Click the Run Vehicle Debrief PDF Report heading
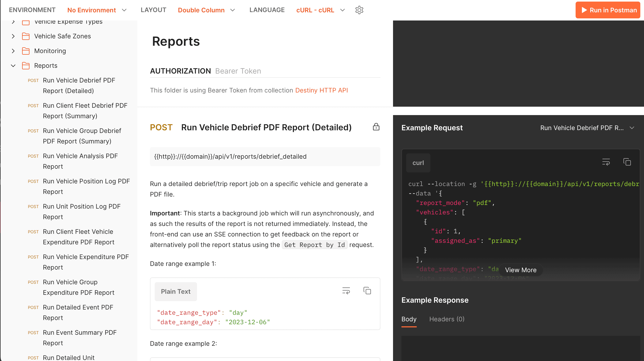 click(x=266, y=127)
